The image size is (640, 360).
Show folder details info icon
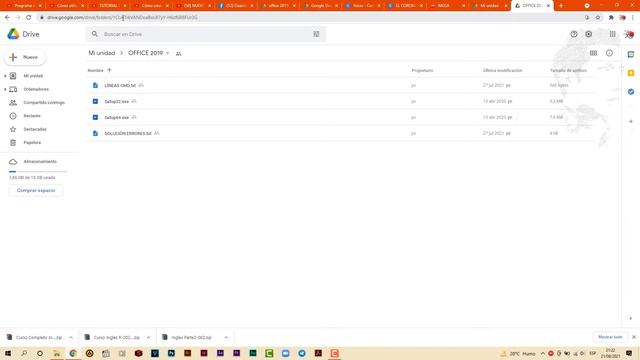pyautogui.click(x=609, y=53)
